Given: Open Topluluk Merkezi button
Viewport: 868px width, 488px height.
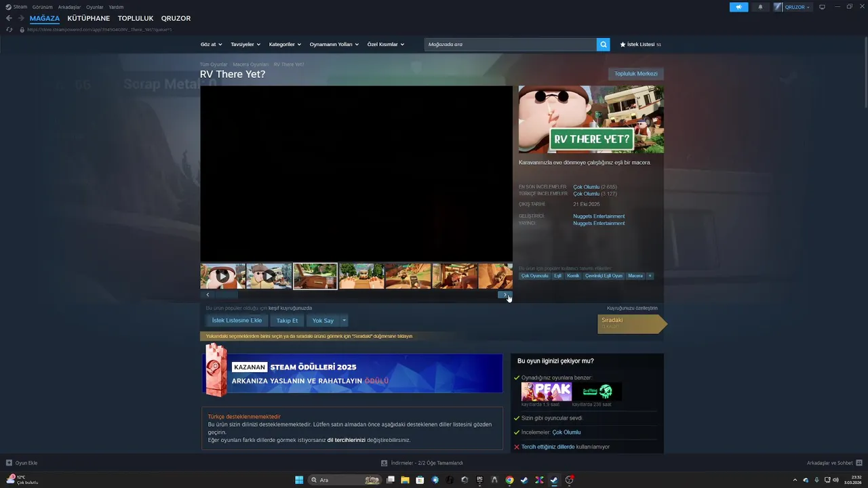Looking at the screenshot, I should tap(635, 74).
